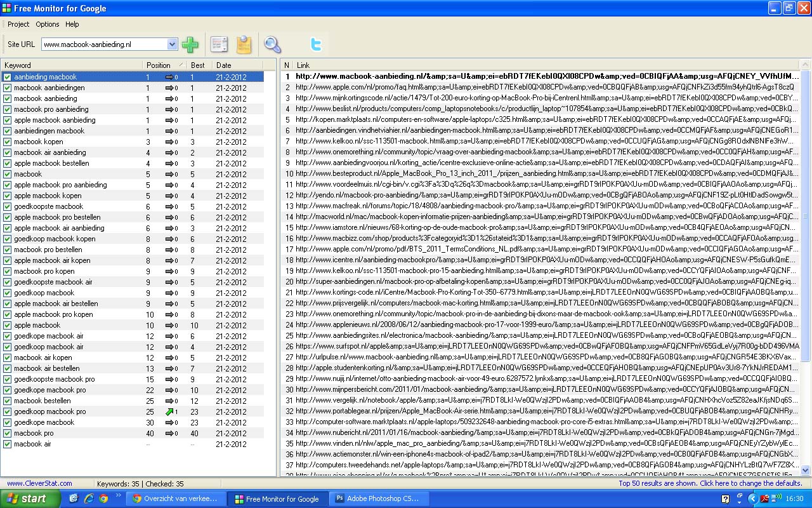Toggle 'goedkoopste macbook' checkbox
Image resolution: width=812 pixels, height=508 pixels.
pos(8,206)
